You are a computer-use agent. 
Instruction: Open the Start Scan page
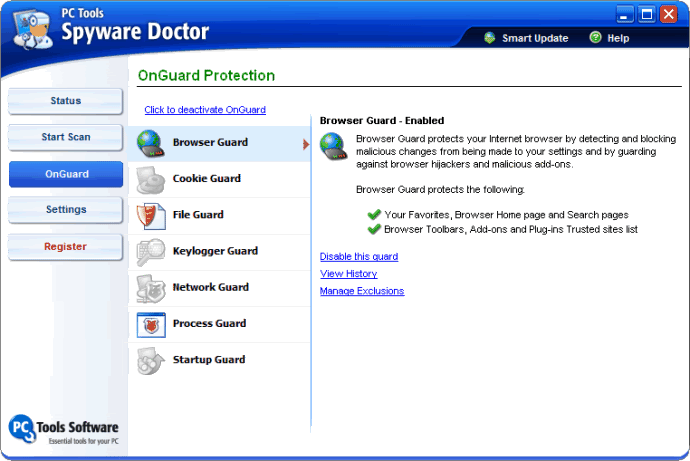(66, 137)
